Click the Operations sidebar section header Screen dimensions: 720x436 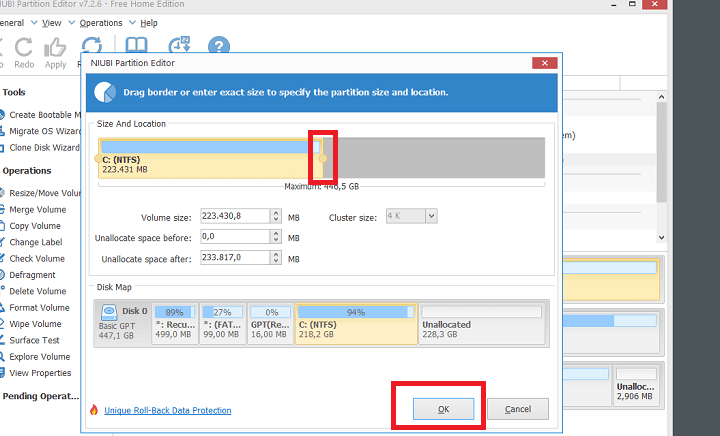pyautogui.click(x=27, y=171)
